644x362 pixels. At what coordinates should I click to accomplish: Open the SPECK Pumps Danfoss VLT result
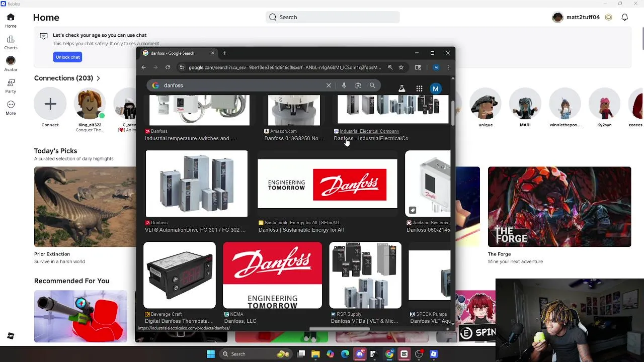pyautogui.click(x=430, y=321)
